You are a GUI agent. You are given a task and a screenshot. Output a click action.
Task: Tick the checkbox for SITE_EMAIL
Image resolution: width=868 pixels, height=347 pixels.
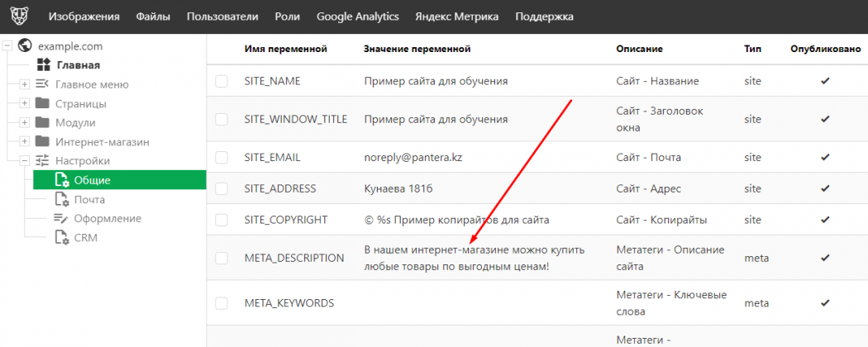[x=222, y=157]
